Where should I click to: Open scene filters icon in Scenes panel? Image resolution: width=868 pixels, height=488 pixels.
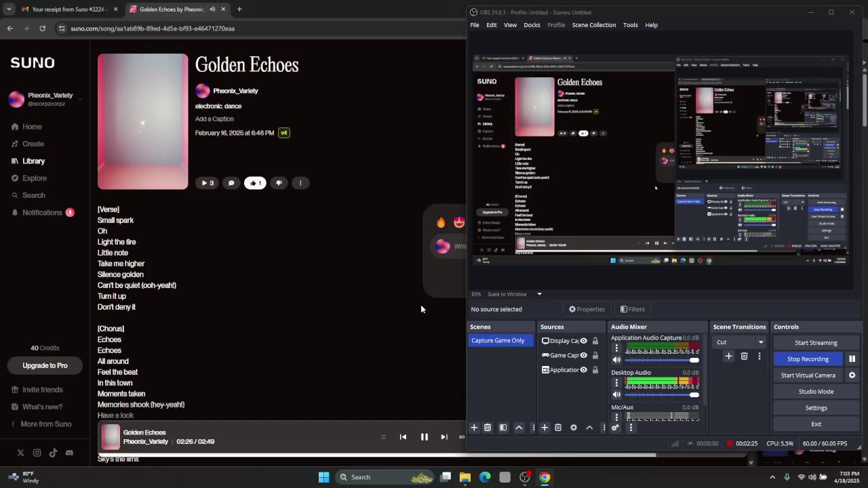503,428
